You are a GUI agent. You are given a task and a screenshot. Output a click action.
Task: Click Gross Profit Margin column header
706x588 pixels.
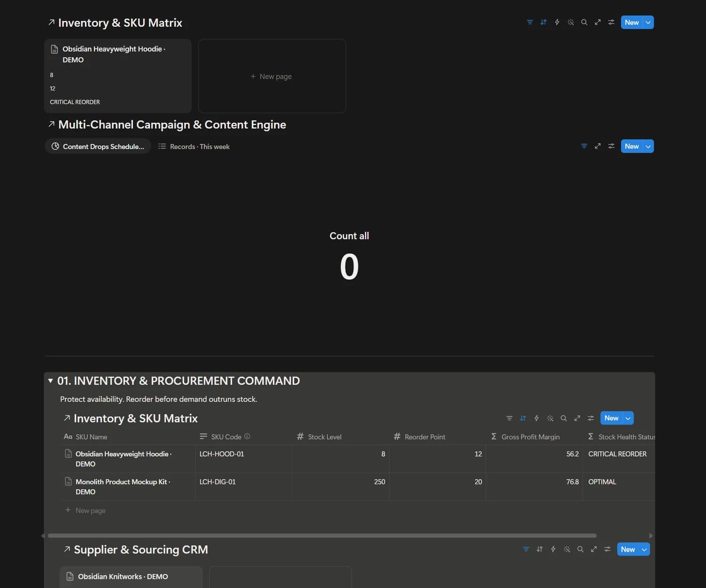(x=535, y=437)
